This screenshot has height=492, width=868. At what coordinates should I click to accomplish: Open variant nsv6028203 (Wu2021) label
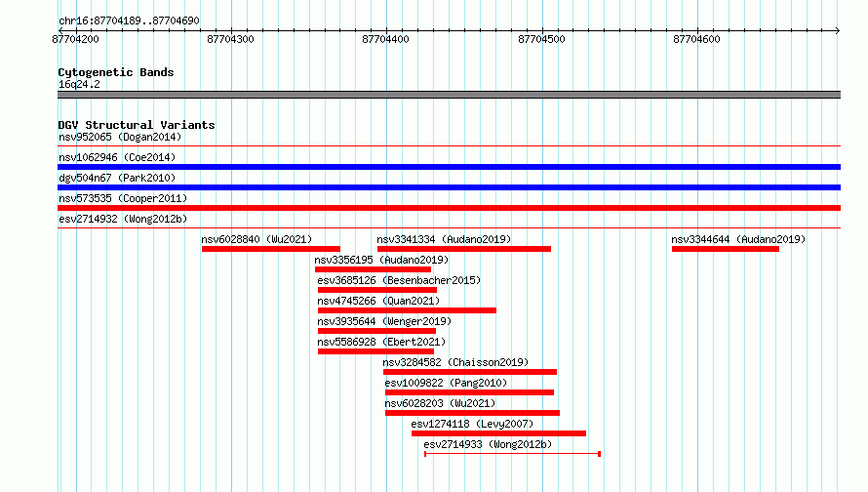point(440,403)
